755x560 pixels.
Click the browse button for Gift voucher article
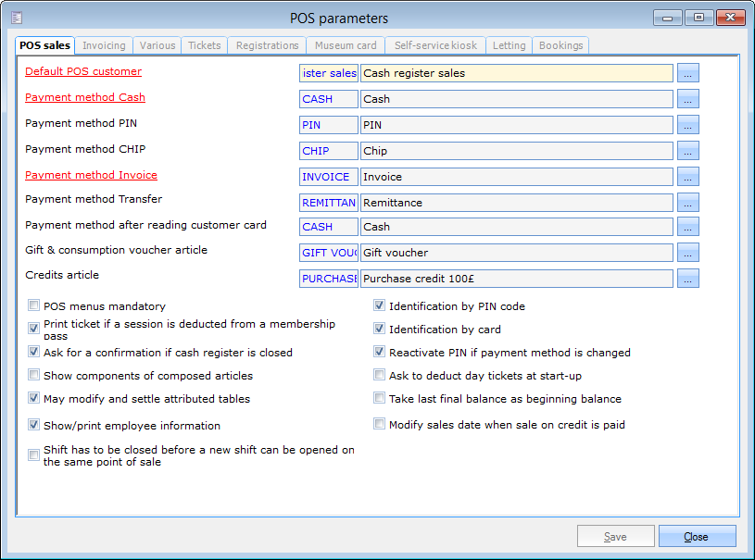(x=687, y=253)
